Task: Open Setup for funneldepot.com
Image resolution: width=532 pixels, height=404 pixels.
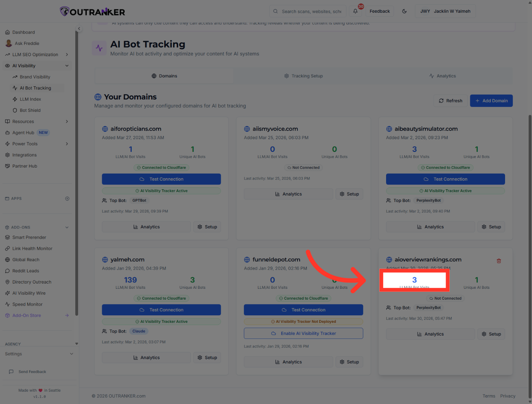Action: pos(349,362)
